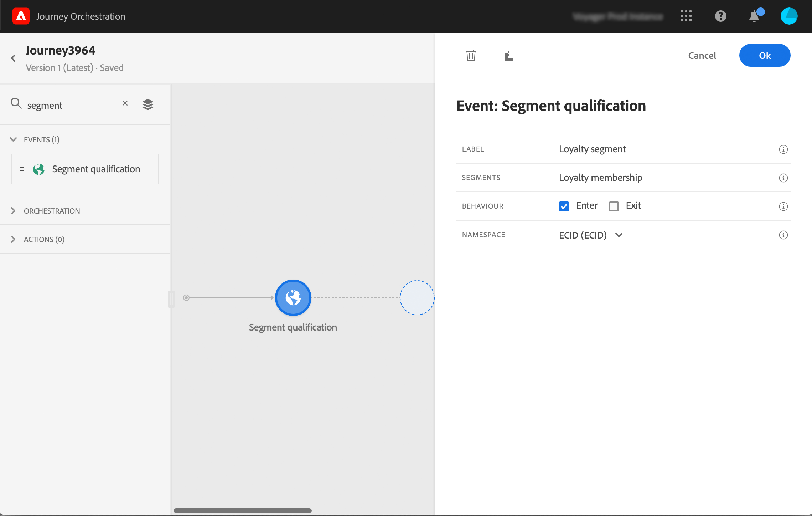Open the notifications bell
Viewport: 812px width, 516px height.
(x=754, y=16)
